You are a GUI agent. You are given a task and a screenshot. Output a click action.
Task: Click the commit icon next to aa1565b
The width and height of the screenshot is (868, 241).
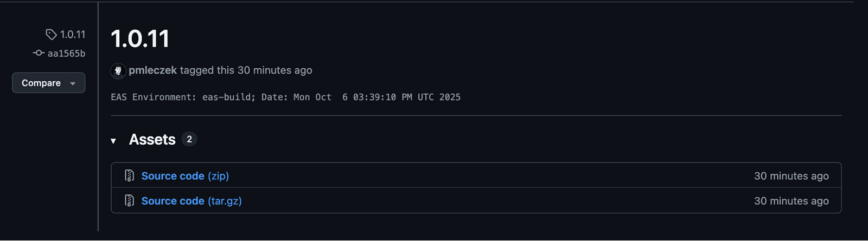click(39, 53)
